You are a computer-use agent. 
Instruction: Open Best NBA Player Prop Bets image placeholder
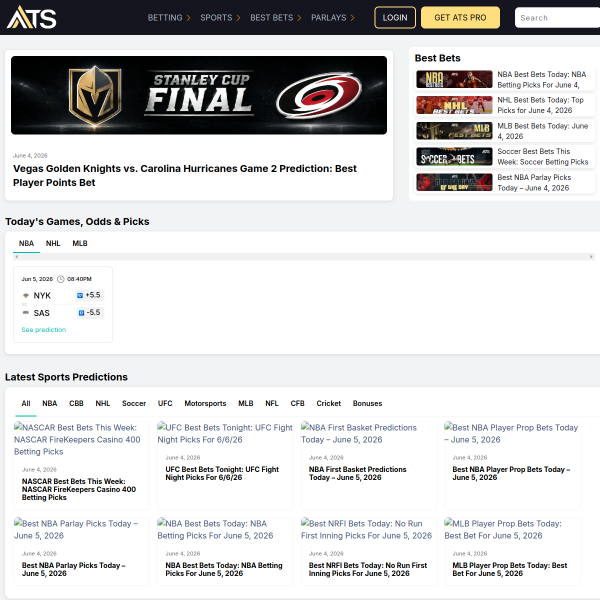(x=511, y=434)
